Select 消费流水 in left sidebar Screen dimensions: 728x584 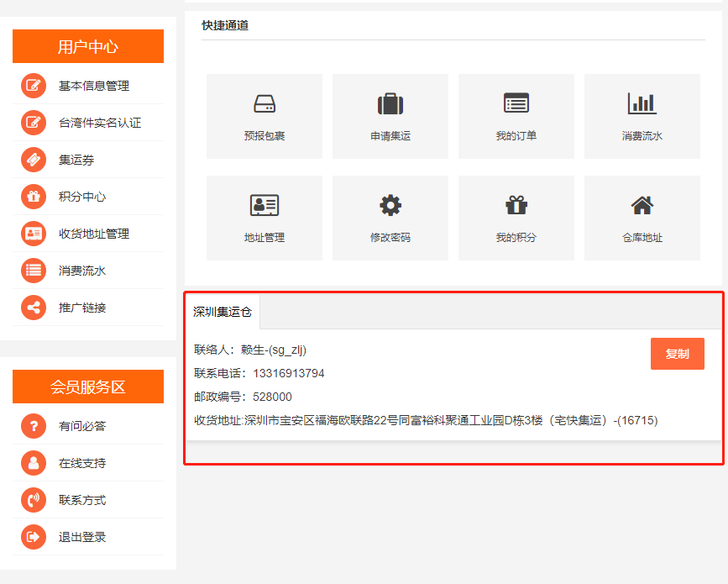[x=82, y=271]
